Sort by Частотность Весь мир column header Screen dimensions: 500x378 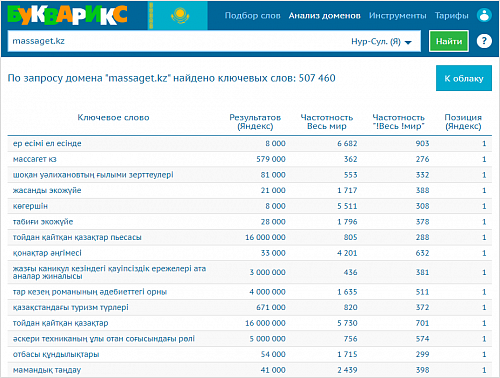tap(327, 122)
